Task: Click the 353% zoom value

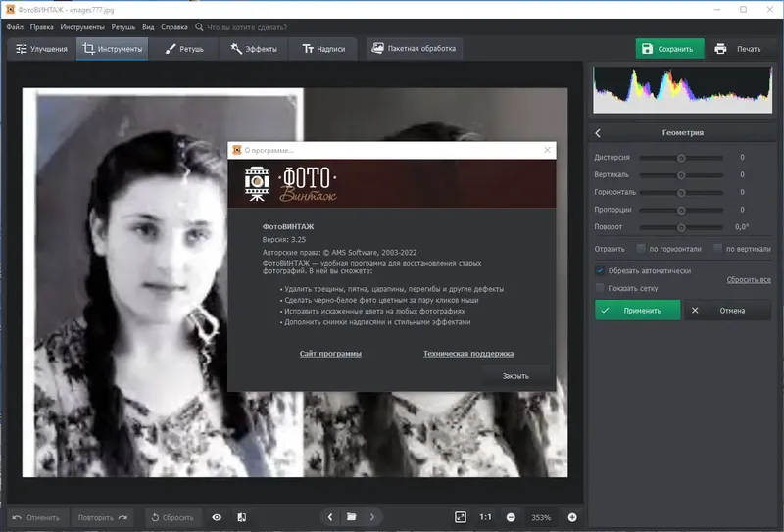Action: tap(541, 517)
